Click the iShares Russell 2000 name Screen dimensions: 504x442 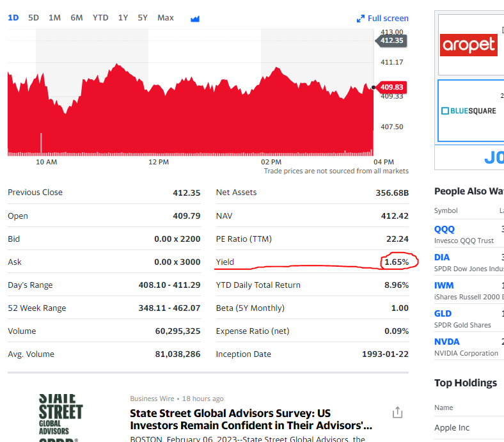[469, 297]
